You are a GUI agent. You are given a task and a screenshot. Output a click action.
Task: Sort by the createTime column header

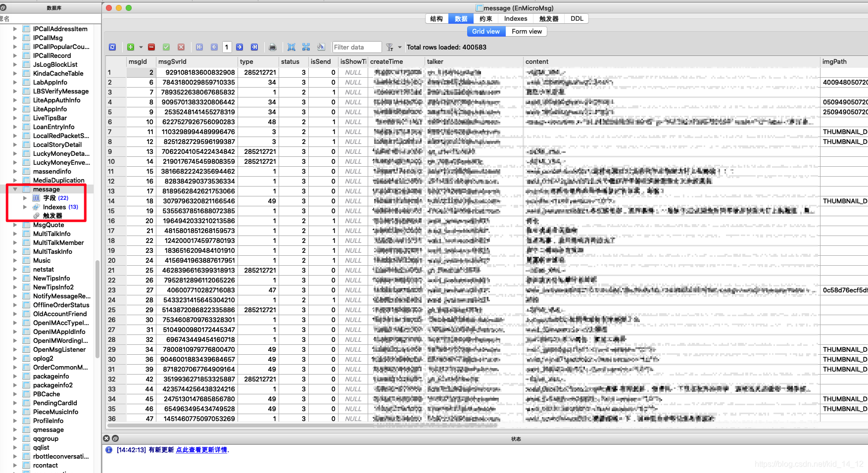coord(396,62)
